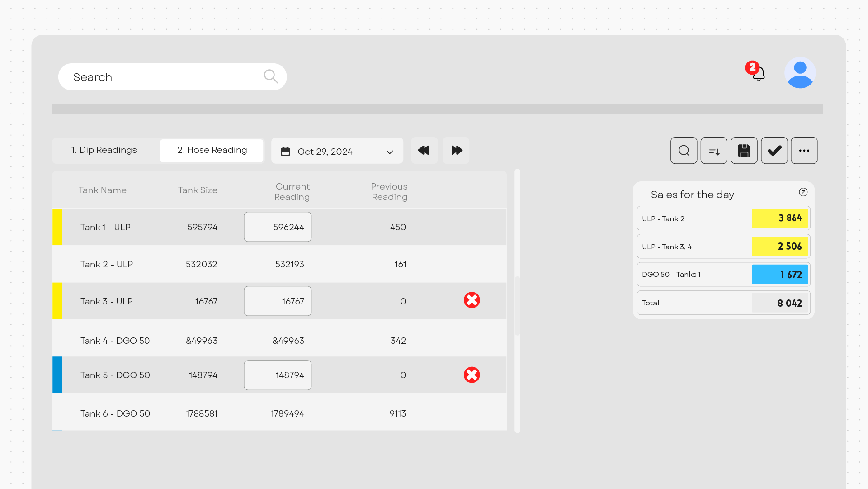Click the magnifier icon in Search bar
This screenshot has height=489, width=868.
[271, 76]
